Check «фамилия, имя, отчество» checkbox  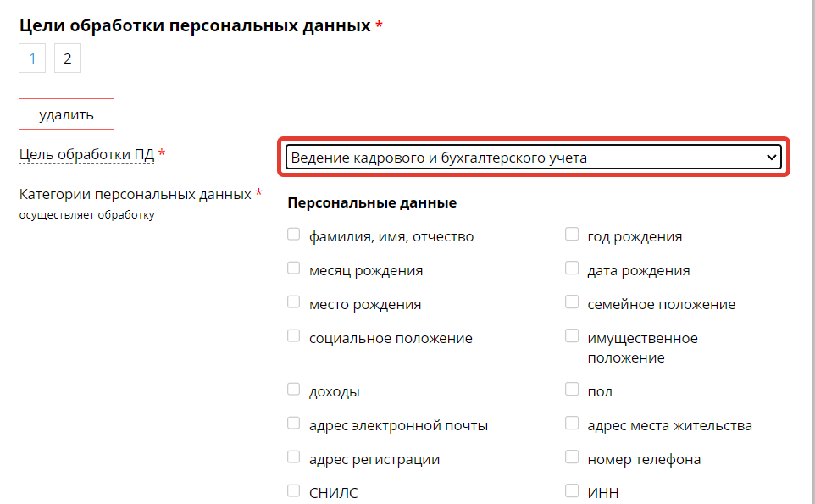(293, 232)
